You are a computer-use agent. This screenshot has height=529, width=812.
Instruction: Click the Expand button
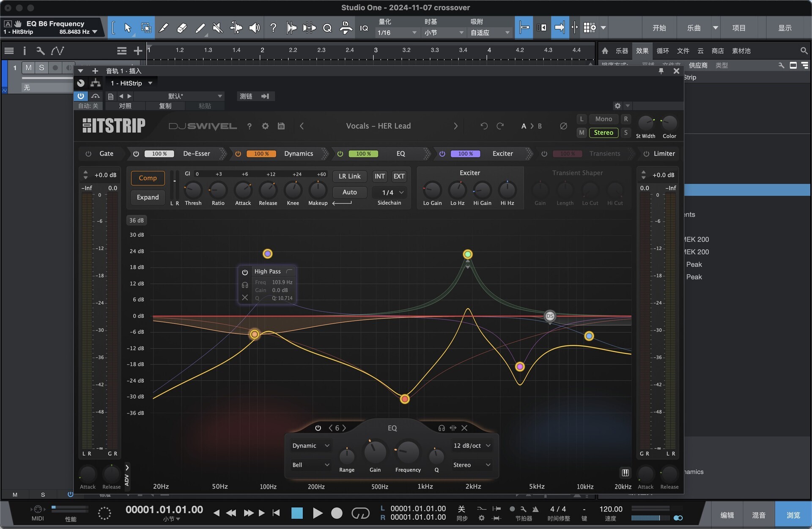(x=148, y=197)
